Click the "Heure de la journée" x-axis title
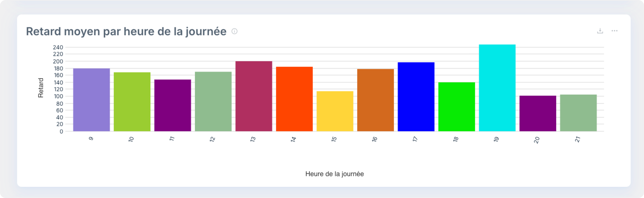This screenshot has width=644, height=198. (x=335, y=174)
